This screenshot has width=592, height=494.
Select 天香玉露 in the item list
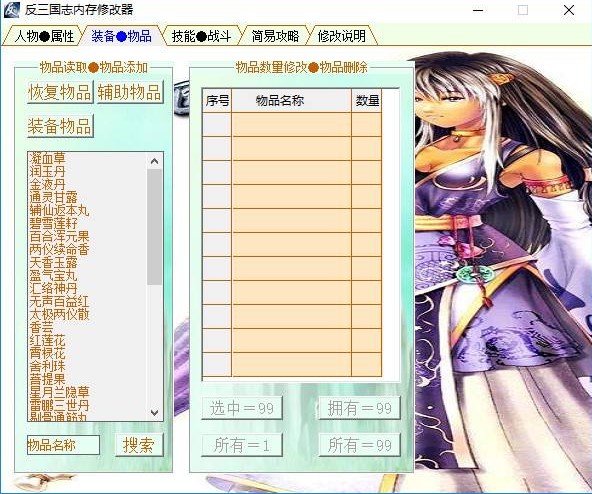pyautogui.click(x=53, y=262)
